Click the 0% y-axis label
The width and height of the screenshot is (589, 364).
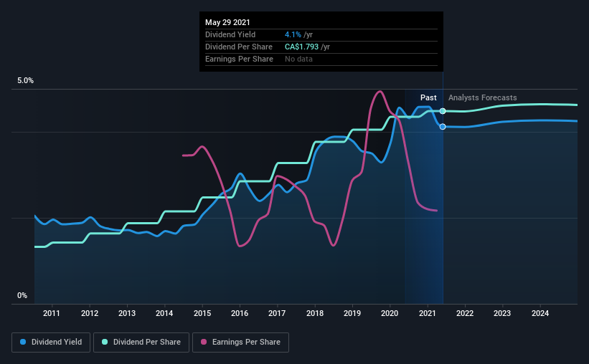click(x=22, y=296)
